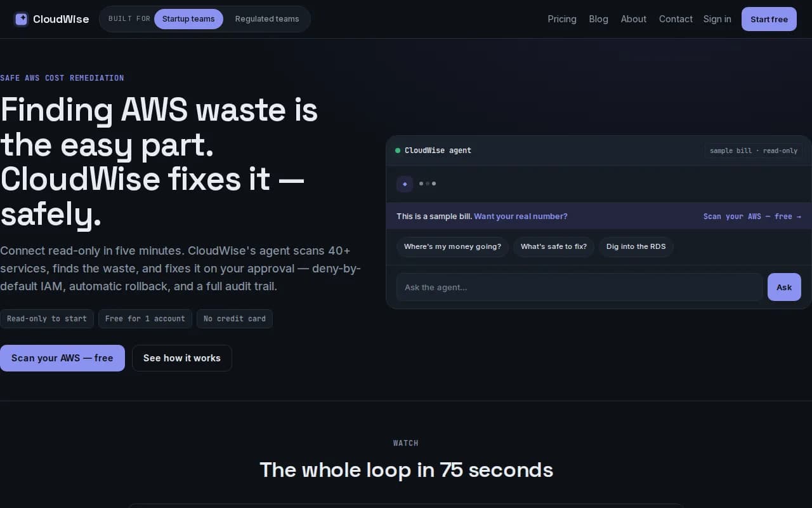Open the Pricing page
Screen dimensions: 812x508
(562, 19)
